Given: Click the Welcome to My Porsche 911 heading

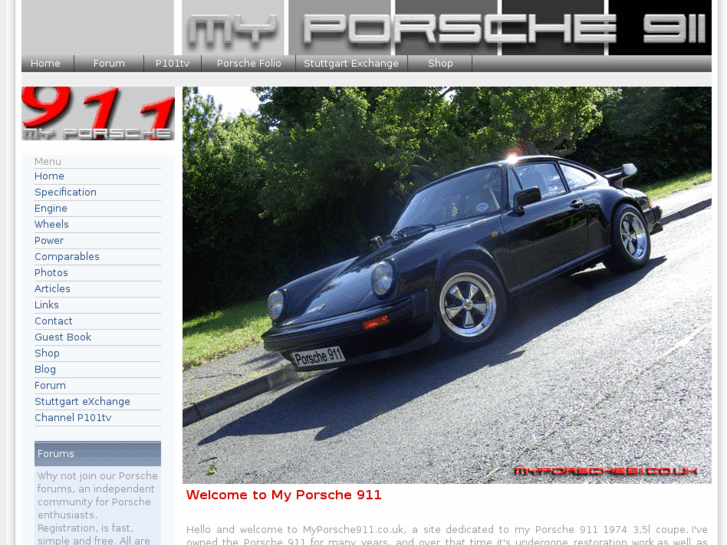Looking at the screenshot, I should (283, 495).
